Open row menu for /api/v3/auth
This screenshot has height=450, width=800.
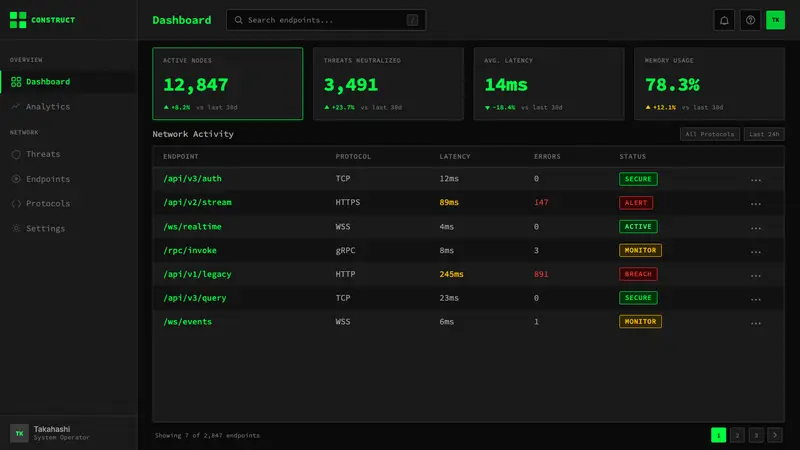(756, 180)
